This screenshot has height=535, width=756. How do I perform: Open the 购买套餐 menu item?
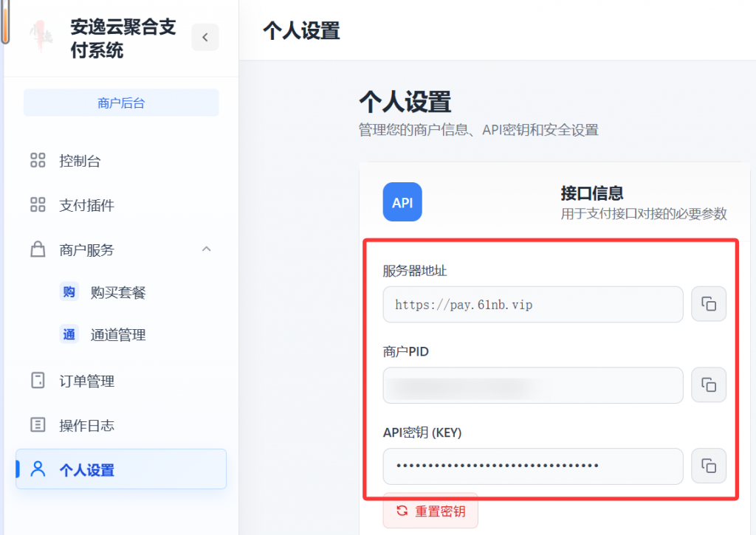118,292
